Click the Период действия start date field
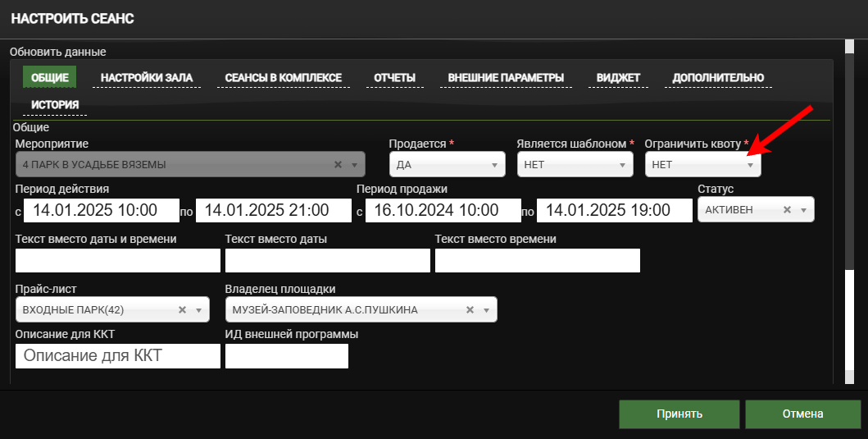 click(101, 210)
